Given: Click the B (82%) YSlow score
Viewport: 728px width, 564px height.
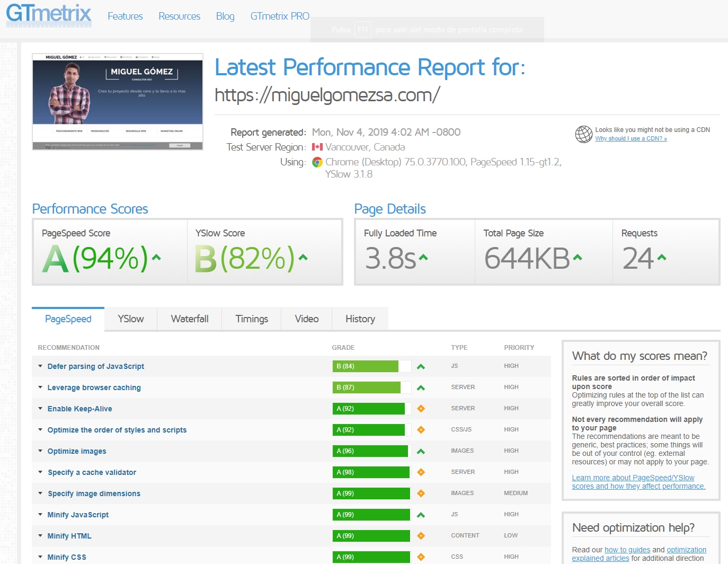Looking at the screenshot, I should (244, 259).
